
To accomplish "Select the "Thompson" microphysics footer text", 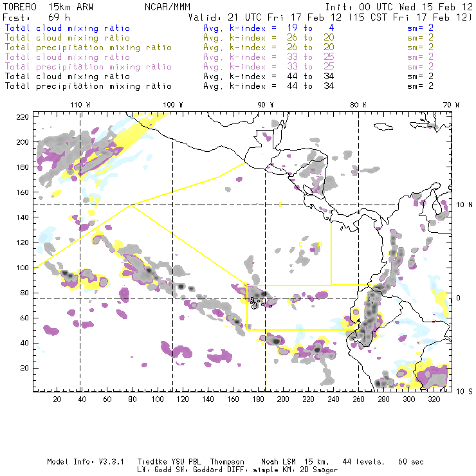I will tap(227, 462).
